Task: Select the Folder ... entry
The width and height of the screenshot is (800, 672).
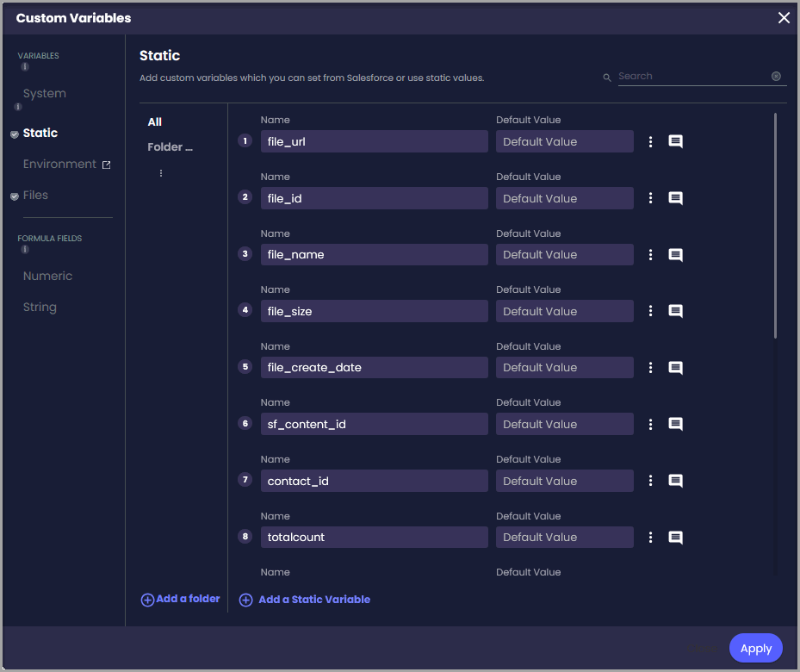Action: (x=170, y=147)
